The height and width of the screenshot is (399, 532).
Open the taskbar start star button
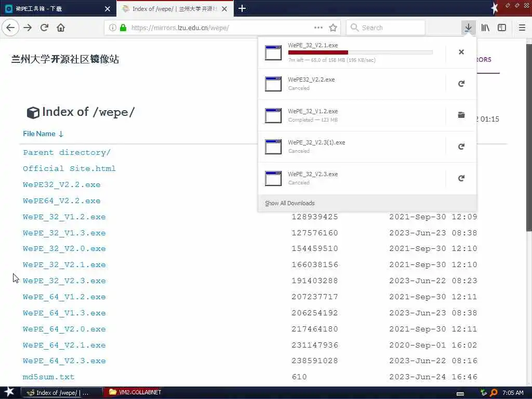[8, 392]
